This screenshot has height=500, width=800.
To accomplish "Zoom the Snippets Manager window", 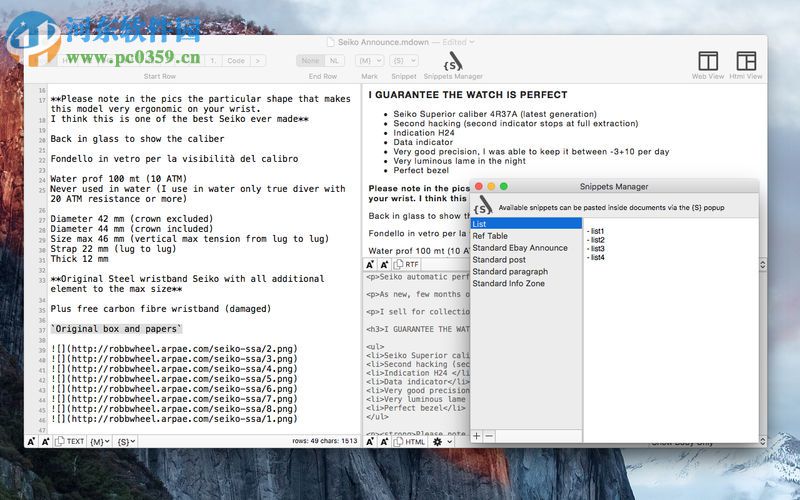I will click(x=504, y=186).
